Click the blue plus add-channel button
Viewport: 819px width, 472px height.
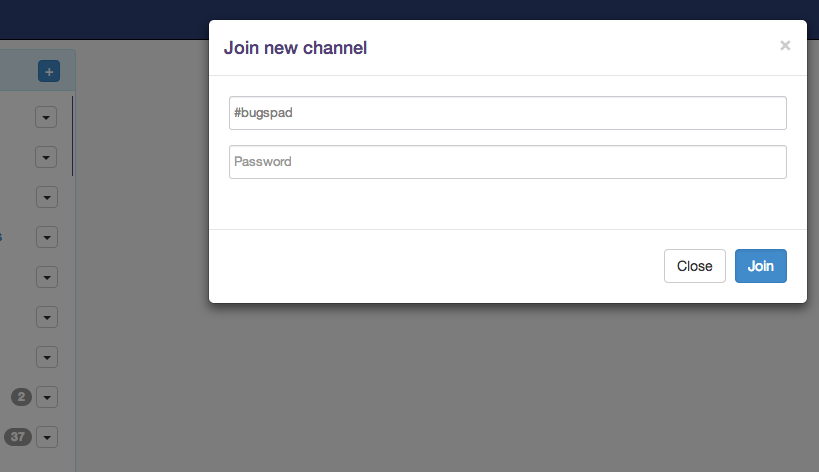pyautogui.click(x=49, y=72)
